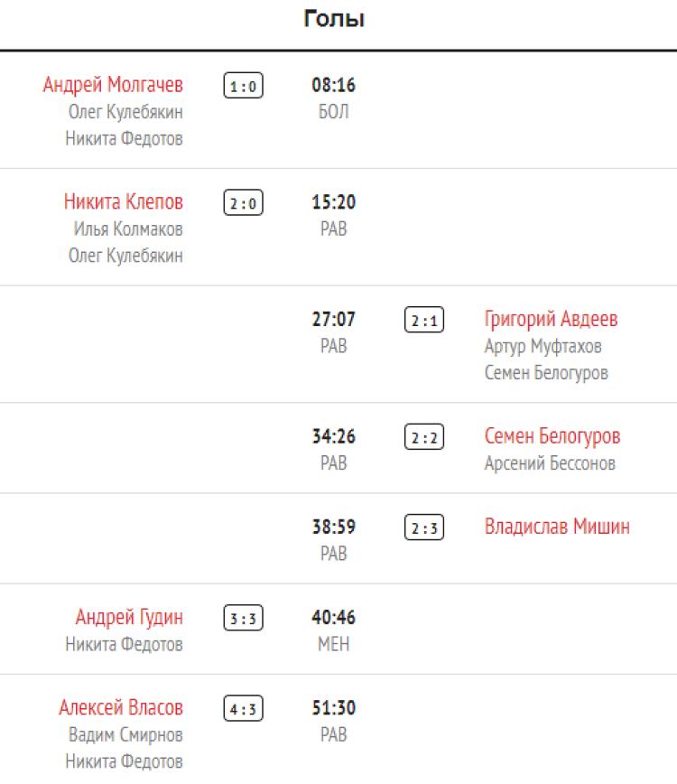Click the 3:3 score badge

243,619
